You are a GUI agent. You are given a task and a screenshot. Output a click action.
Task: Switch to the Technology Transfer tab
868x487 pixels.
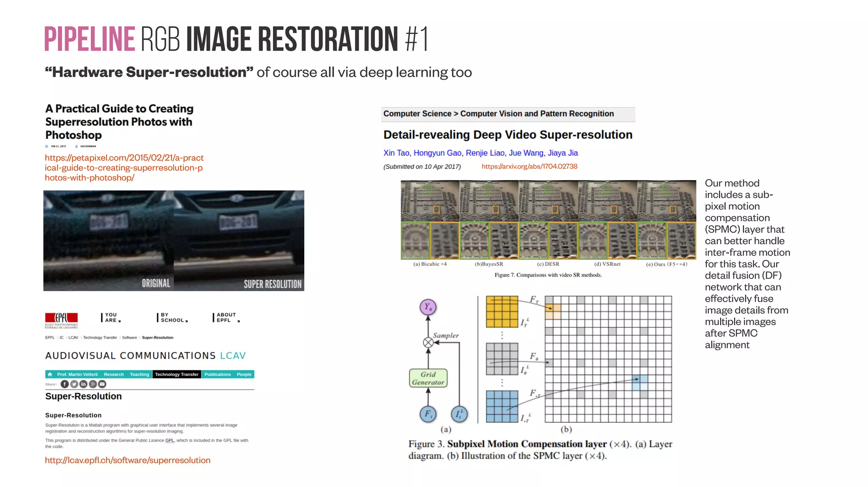[x=177, y=374]
